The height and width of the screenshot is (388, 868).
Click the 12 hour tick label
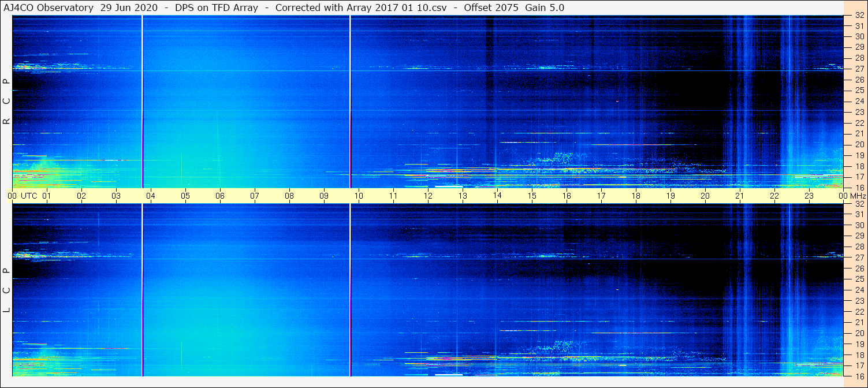click(428, 196)
